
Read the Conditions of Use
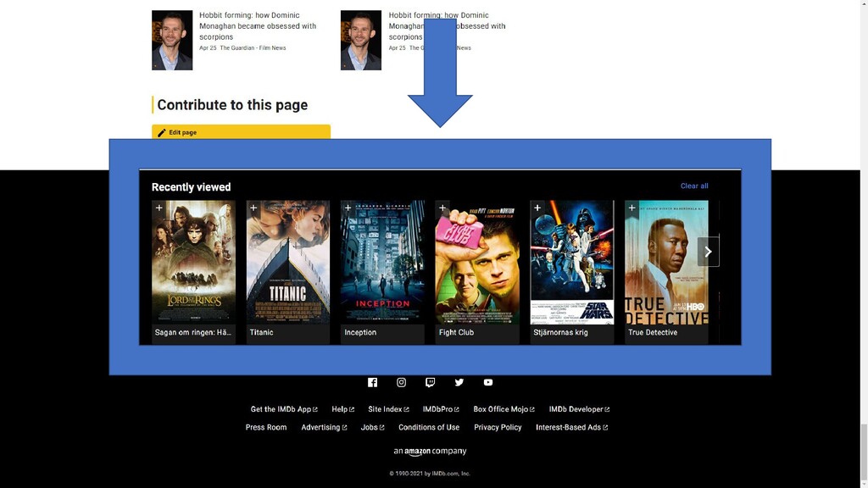(x=429, y=427)
